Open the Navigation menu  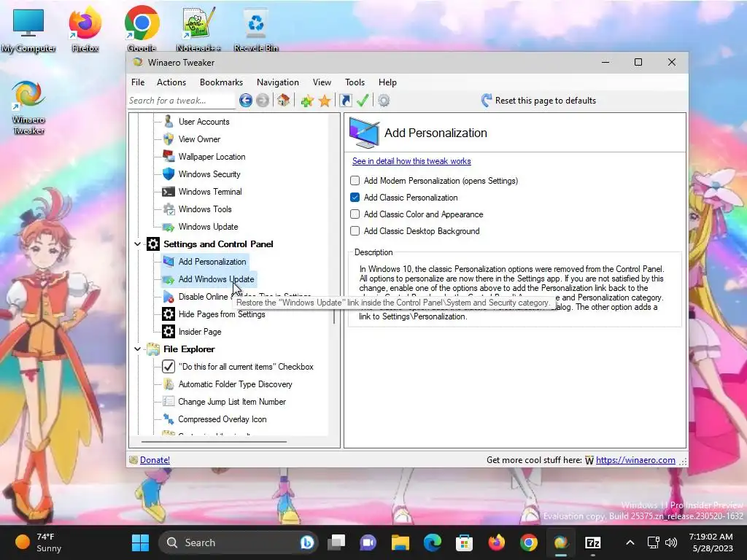pos(278,82)
